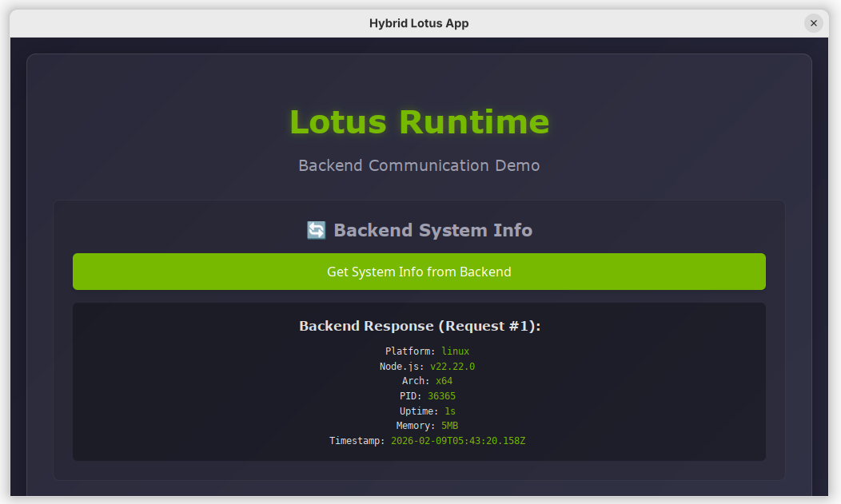The image size is (841, 504).
Task: Click the PID value 36365
Action: point(441,396)
